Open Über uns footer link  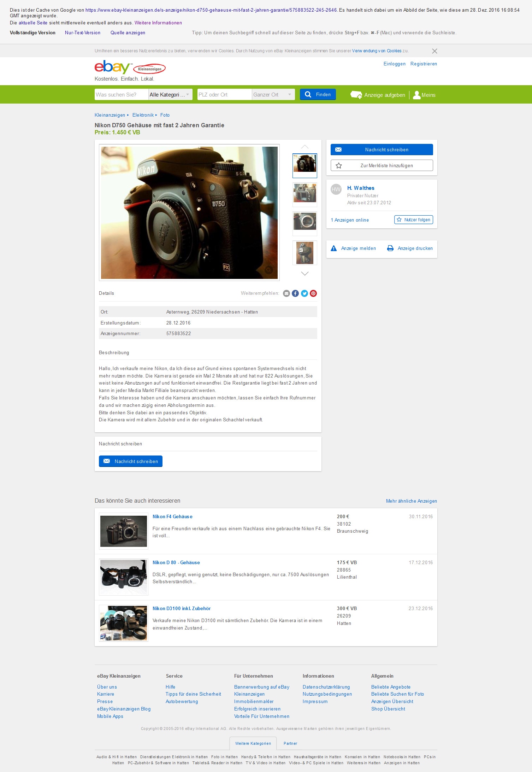tap(107, 687)
